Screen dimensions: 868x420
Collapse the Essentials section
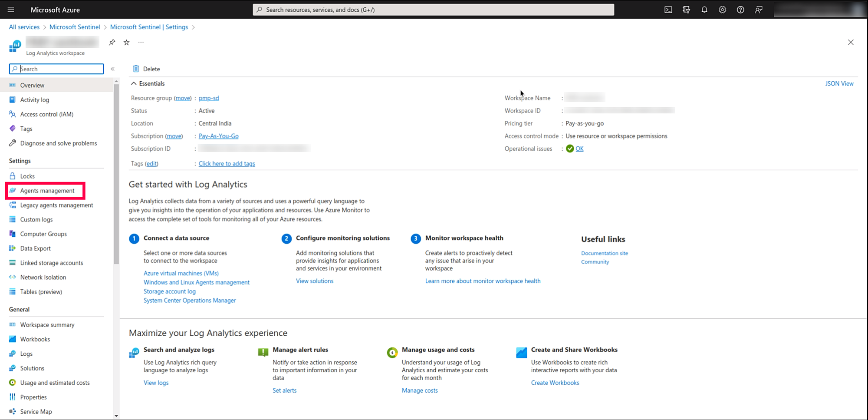(x=134, y=83)
